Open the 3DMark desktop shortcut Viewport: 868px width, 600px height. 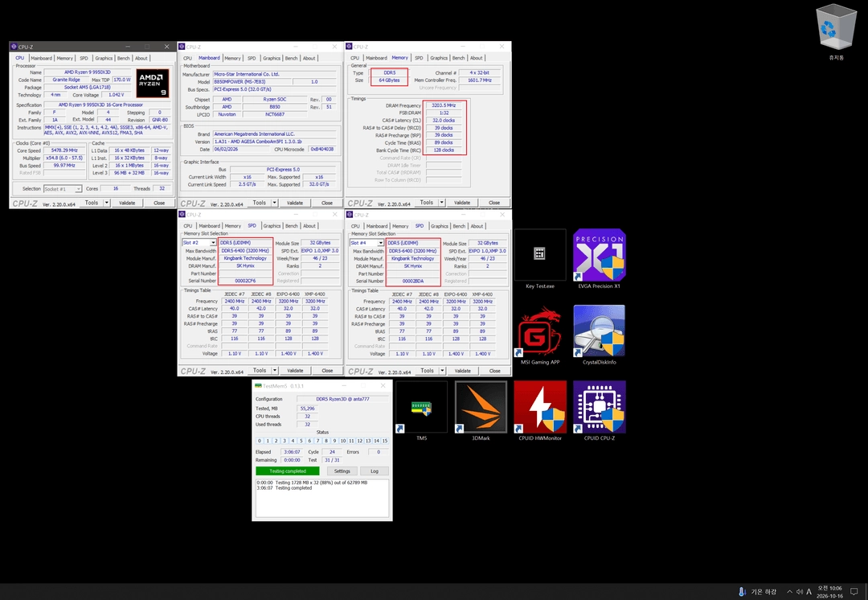point(481,410)
